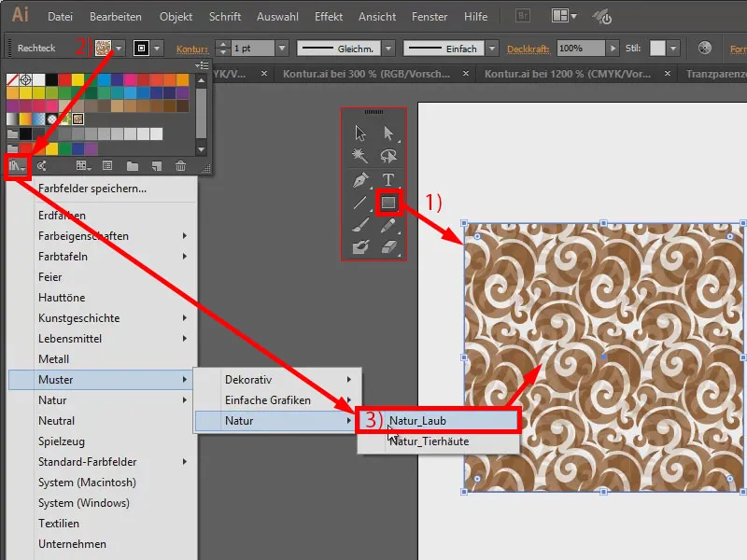Select the Magic Wand tool
Screen dimensions: 747x560
coord(360,156)
